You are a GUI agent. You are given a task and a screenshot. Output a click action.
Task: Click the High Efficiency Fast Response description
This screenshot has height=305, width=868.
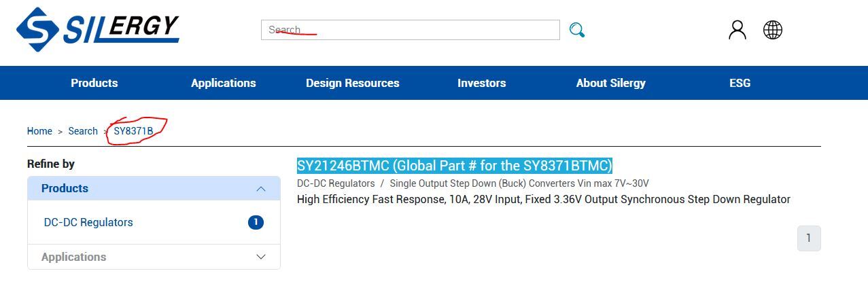544,200
